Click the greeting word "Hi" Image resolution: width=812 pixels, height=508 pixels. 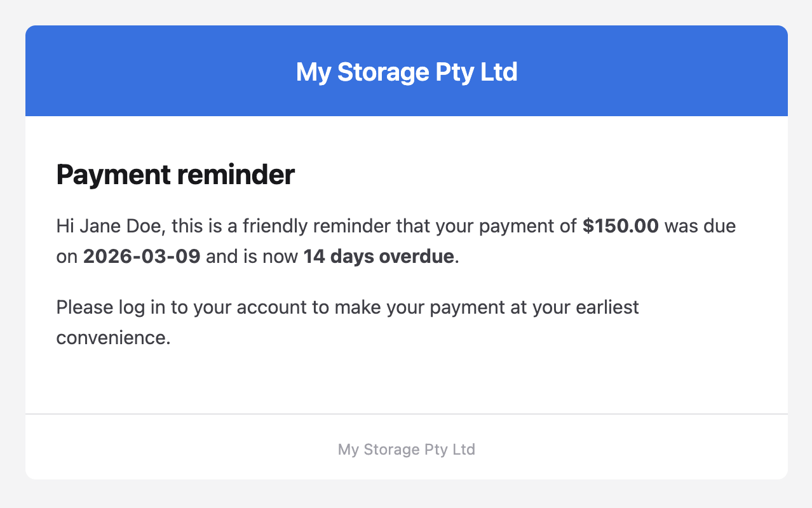(65, 226)
